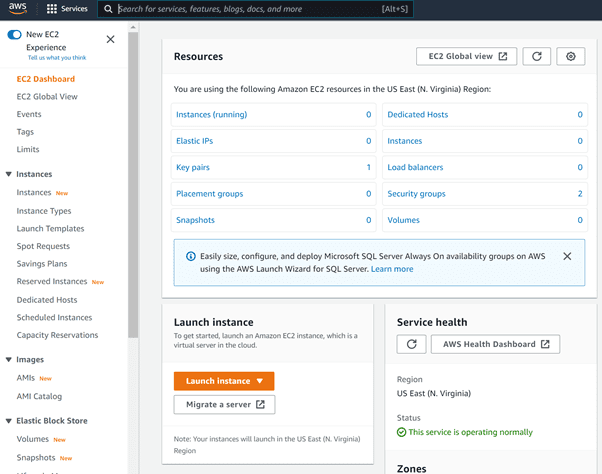This screenshot has height=474, width=602.
Task: Toggle the New EC2 Experience switch
Action: click(x=14, y=35)
